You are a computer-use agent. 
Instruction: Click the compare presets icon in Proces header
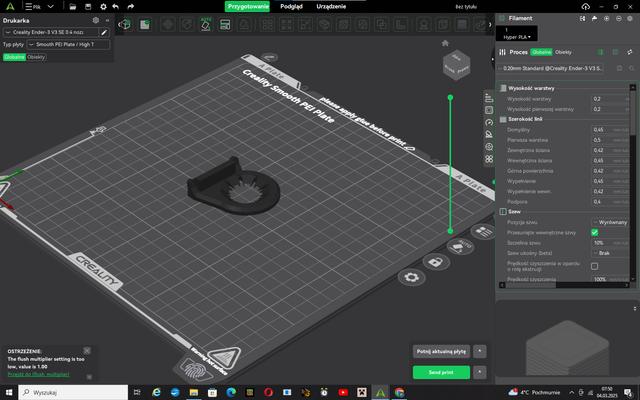pos(630,52)
